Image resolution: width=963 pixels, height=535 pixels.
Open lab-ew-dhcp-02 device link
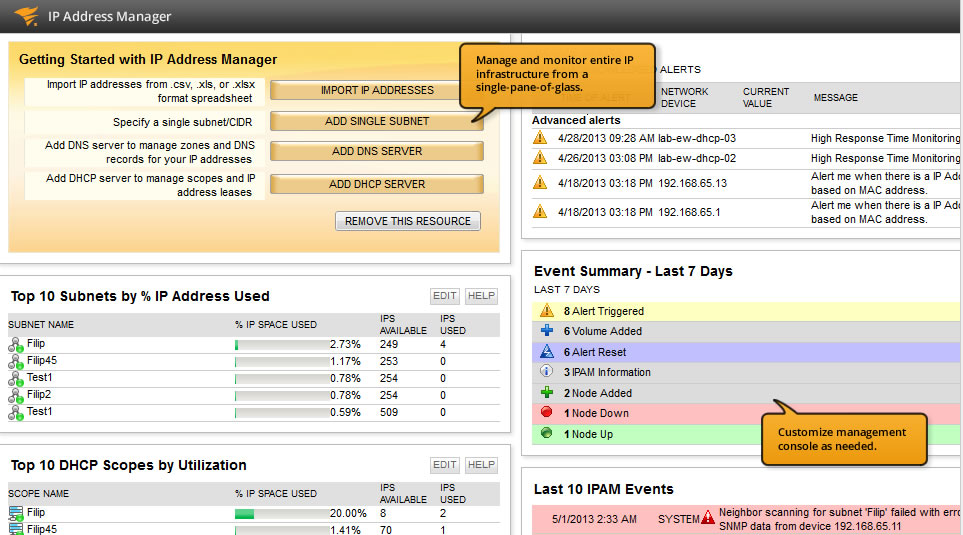tap(697, 158)
